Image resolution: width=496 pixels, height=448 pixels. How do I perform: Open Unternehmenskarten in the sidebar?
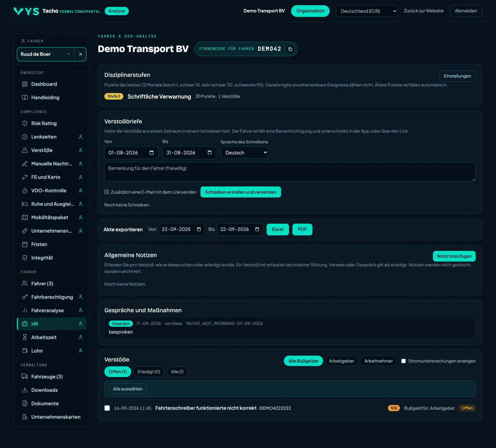pyautogui.click(x=51, y=417)
